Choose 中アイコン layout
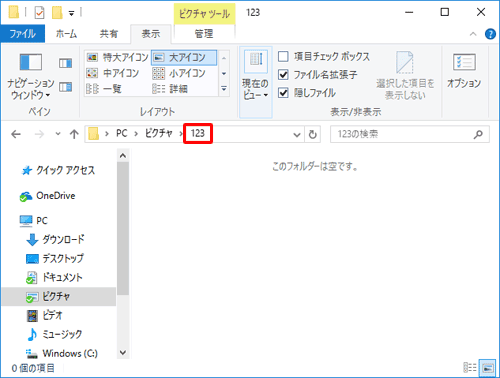Image resolution: width=500 pixels, height=378 pixels. pyautogui.click(x=113, y=73)
